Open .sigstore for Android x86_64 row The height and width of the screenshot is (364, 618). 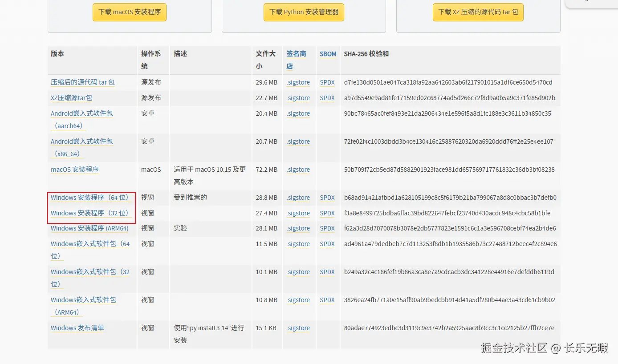(x=298, y=142)
